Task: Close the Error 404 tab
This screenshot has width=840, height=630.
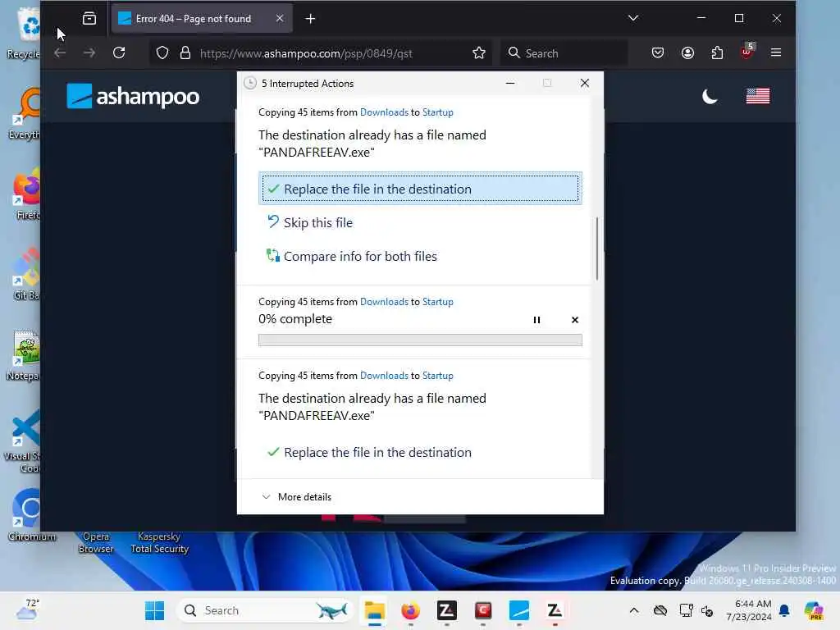Action: click(x=280, y=18)
